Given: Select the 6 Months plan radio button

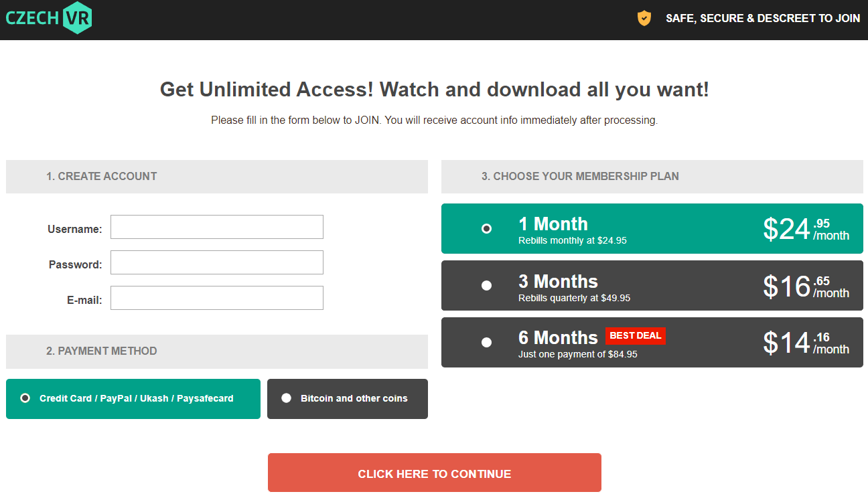Looking at the screenshot, I should pyautogui.click(x=487, y=343).
